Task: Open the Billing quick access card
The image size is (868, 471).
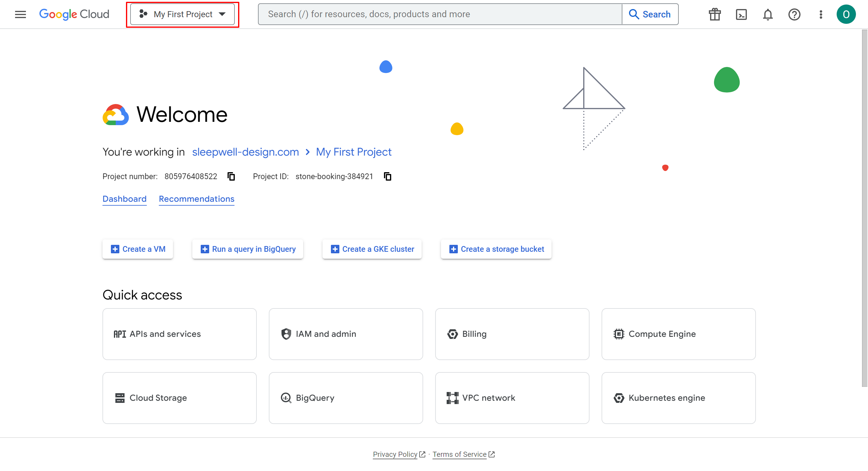Action: click(512, 334)
